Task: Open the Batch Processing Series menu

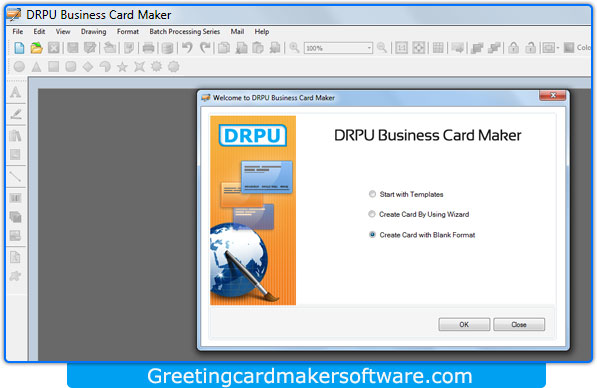Action: 185,32
